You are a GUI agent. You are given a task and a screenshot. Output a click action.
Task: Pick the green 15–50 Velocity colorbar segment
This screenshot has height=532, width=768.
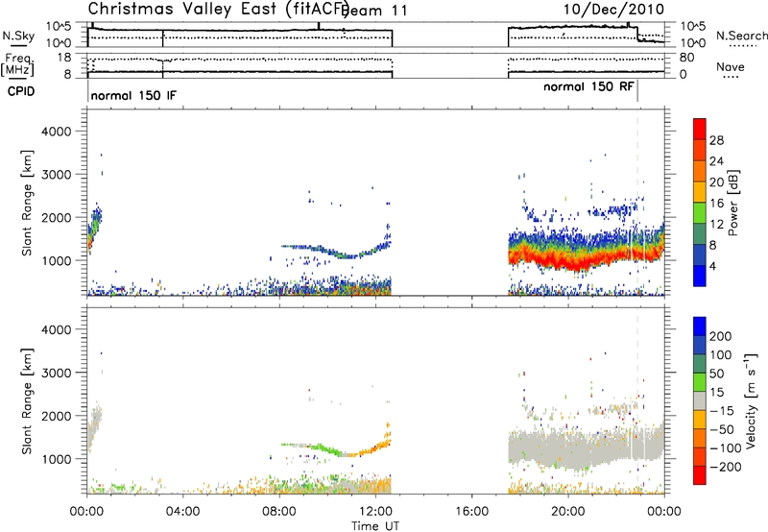pos(700,382)
